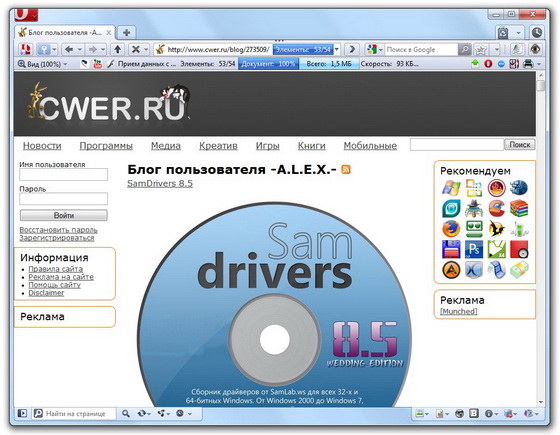
Task: Open the Книги menu link
Action: pos(311,146)
